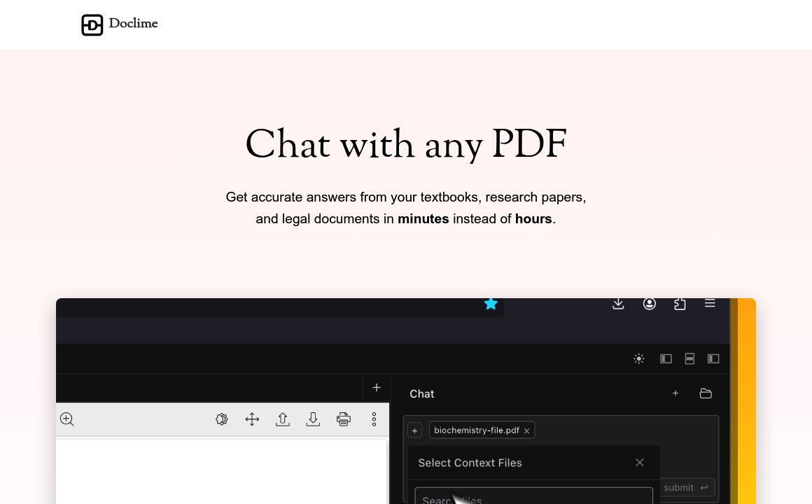Click the Doclime logo icon
Viewport: 812px width, 504px height.
(92, 25)
